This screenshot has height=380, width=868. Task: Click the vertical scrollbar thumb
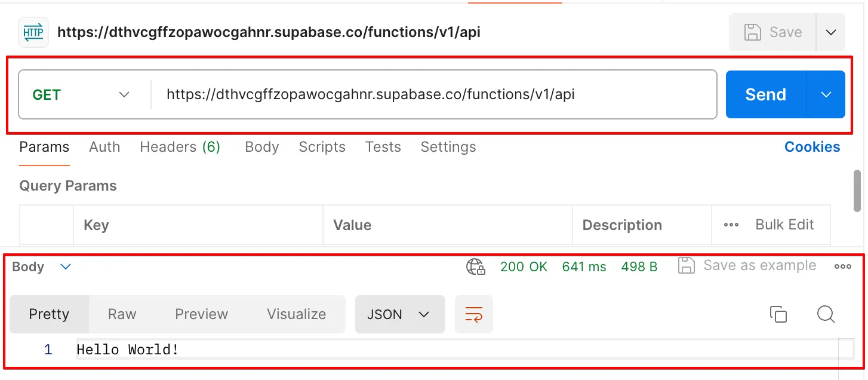[857, 190]
